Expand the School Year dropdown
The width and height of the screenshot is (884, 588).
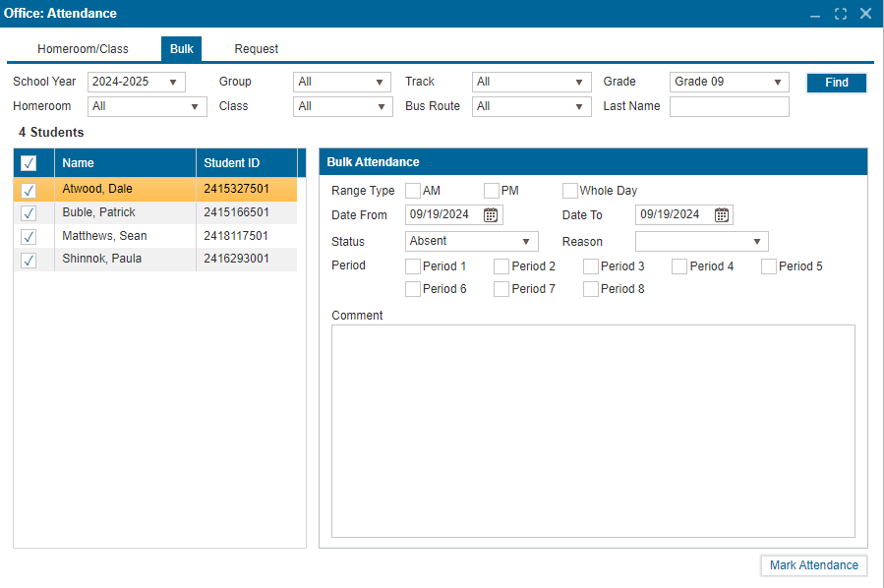pyautogui.click(x=136, y=83)
